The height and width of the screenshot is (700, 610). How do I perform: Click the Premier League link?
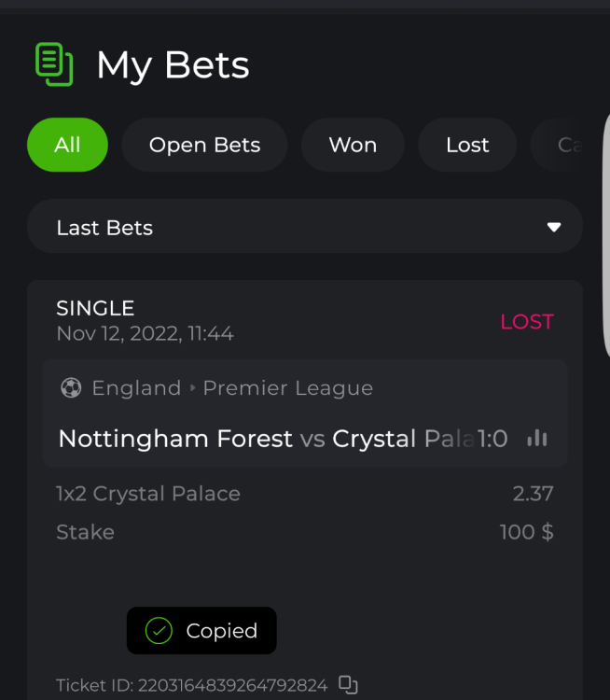(288, 388)
